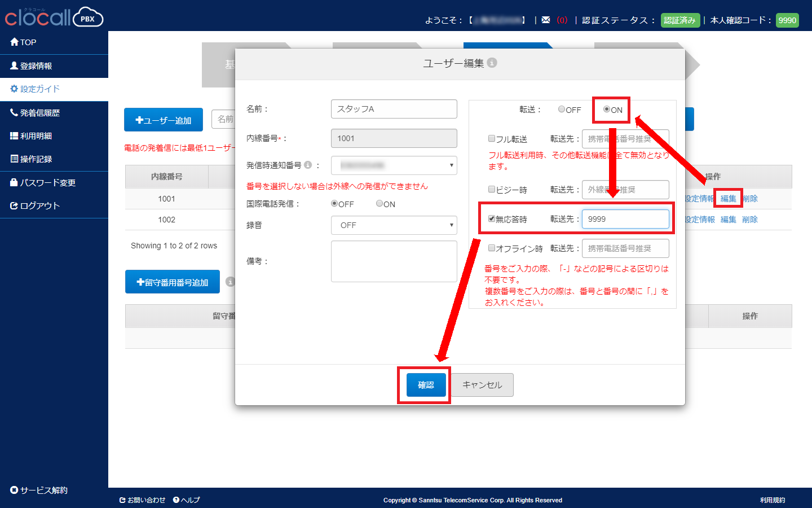
Task: Enable the ビジー時 checkbox
Action: (x=492, y=189)
